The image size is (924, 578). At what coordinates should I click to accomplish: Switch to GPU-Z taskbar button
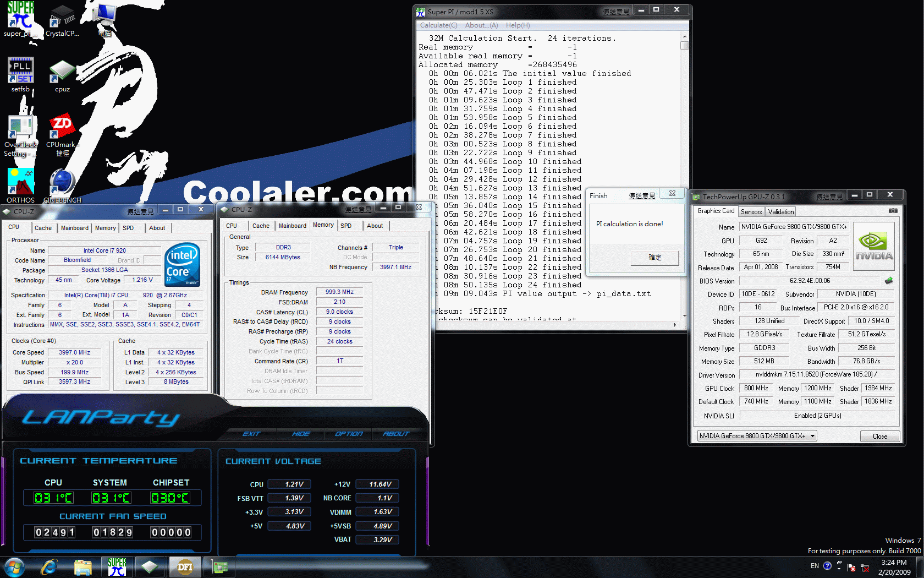[x=219, y=567]
